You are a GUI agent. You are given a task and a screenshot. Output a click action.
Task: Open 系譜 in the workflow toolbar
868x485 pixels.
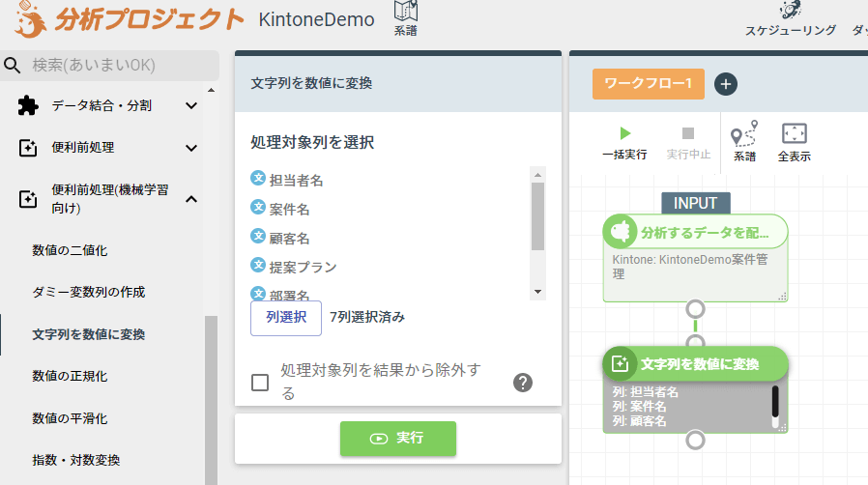(744, 142)
